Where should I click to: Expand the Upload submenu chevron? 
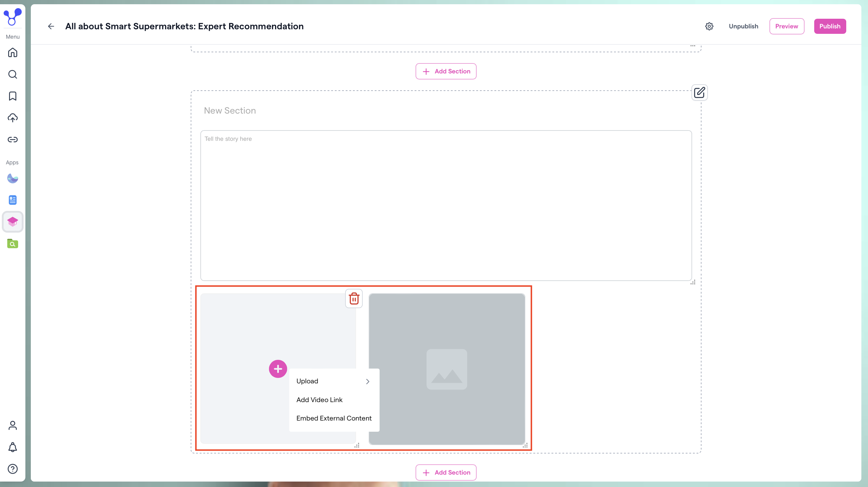pos(368,381)
